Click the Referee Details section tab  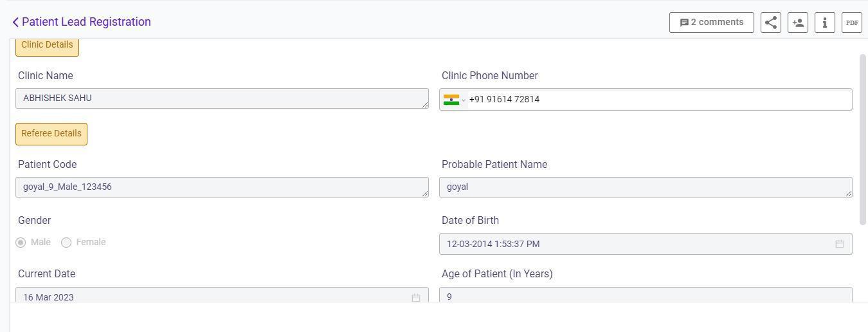(51, 134)
